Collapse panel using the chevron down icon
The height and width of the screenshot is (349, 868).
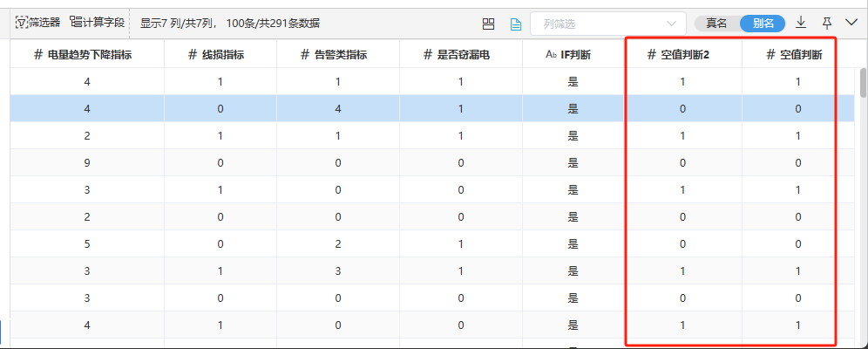pyautogui.click(x=851, y=23)
